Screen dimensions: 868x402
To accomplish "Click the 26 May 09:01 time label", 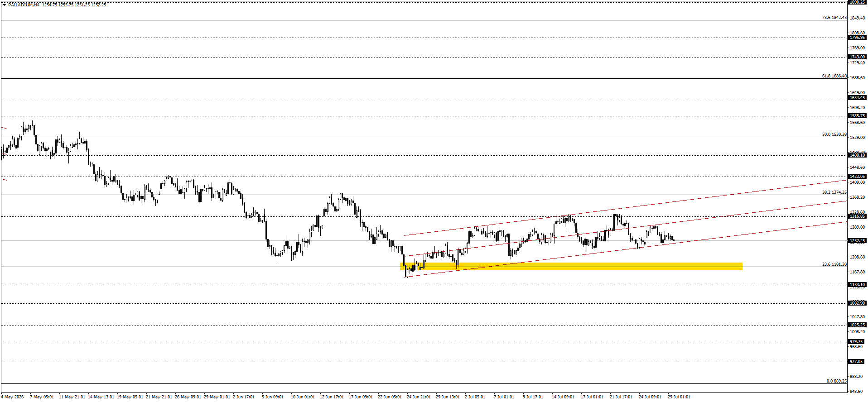I will [x=188, y=397].
